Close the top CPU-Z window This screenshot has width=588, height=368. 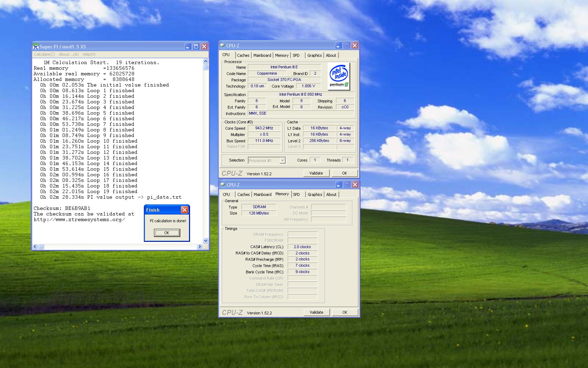(355, 46)
